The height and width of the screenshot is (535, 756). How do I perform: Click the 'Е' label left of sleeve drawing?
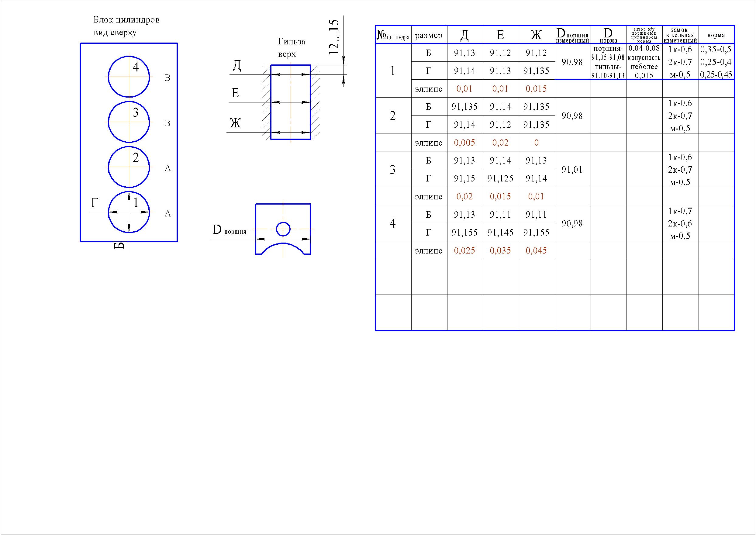click(235, 93)
